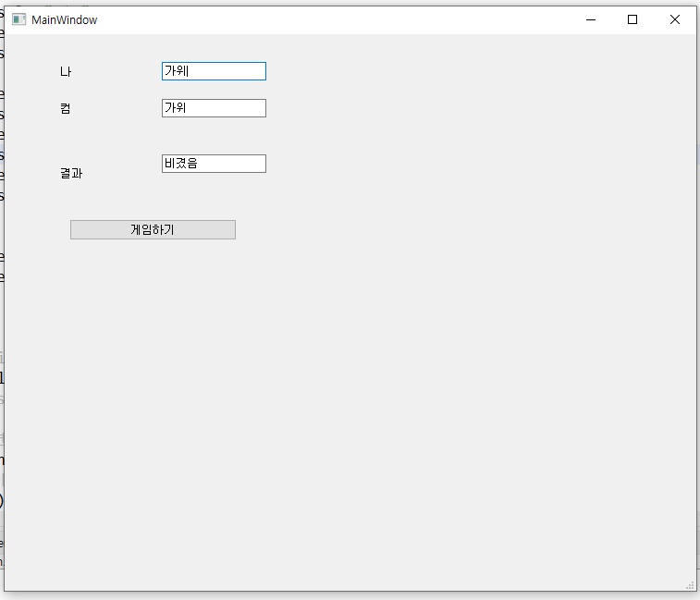Minimize the MainWindow window
Screen dimensions: 700x600
(591, 19)
